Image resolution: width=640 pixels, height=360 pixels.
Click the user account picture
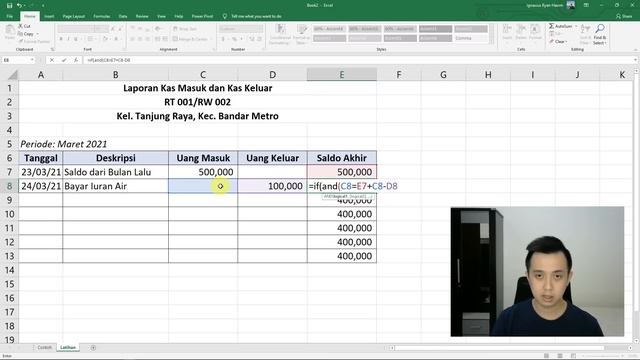pos(571,5)
